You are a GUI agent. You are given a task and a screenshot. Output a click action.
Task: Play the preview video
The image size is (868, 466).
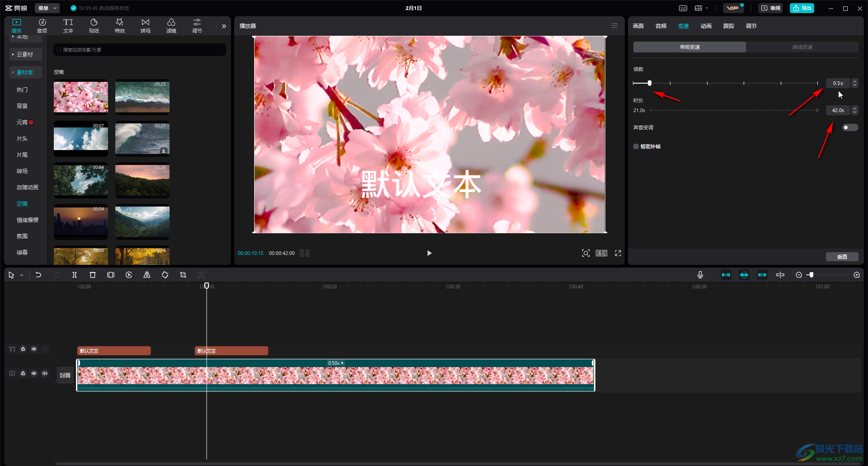click(x=429, y=253)
